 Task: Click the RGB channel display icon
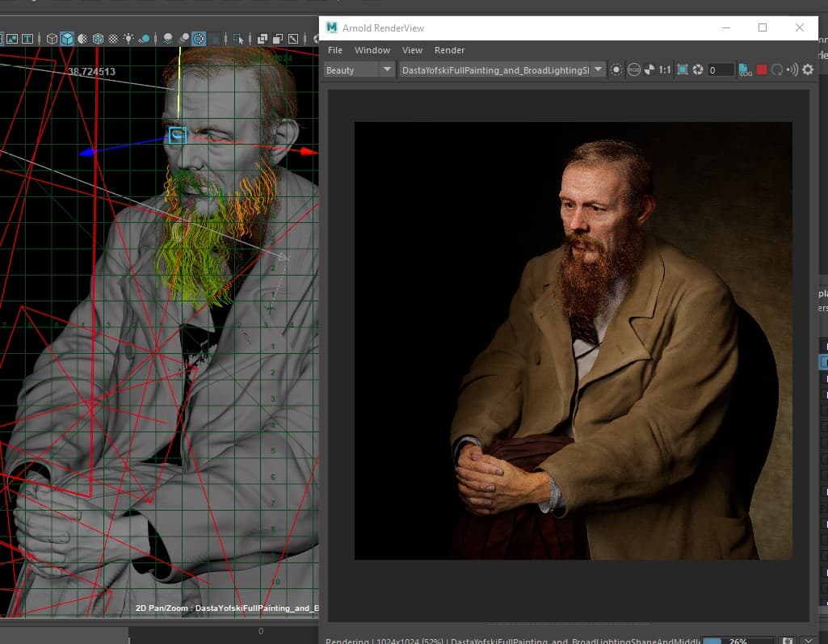coord(633,69)
